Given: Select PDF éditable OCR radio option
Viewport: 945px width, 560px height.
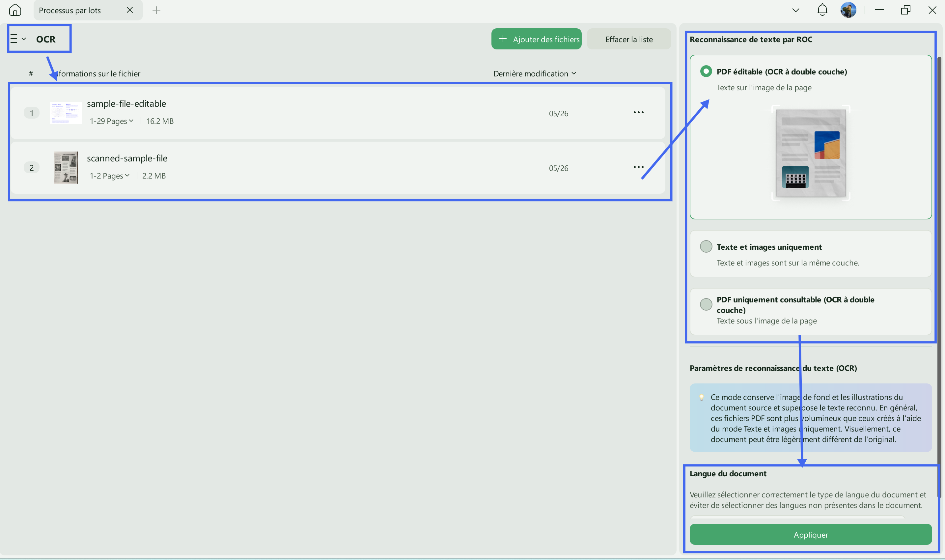Looking at the screenshot, I should [x=706, y=71].
